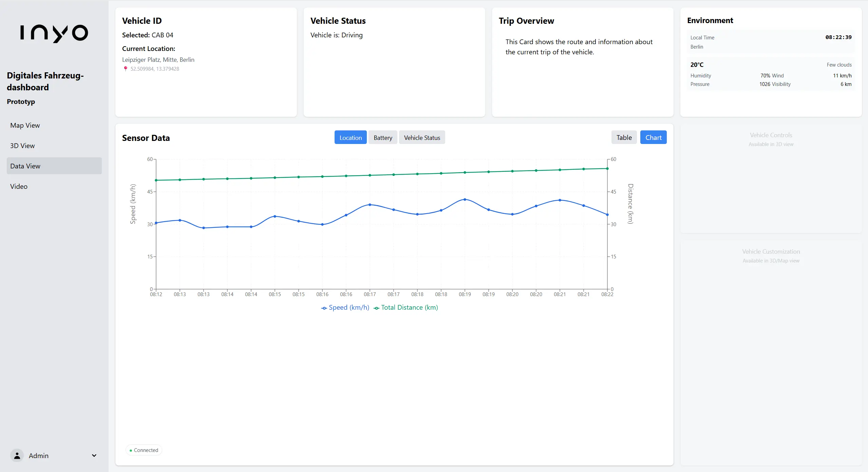The height and width of the screenshot is (472, 868).
Task: Switch to Location sensor tab
Action: [x=351, y=138]
